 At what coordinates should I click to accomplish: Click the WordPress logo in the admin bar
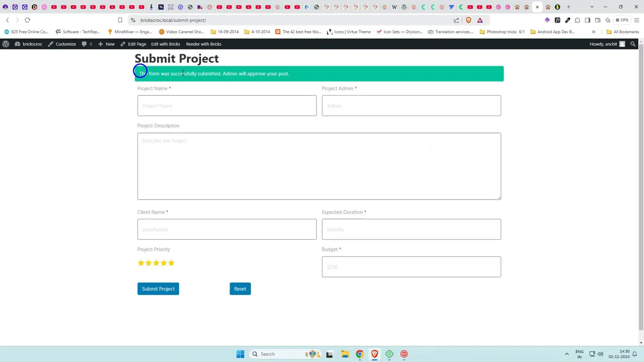6,44
